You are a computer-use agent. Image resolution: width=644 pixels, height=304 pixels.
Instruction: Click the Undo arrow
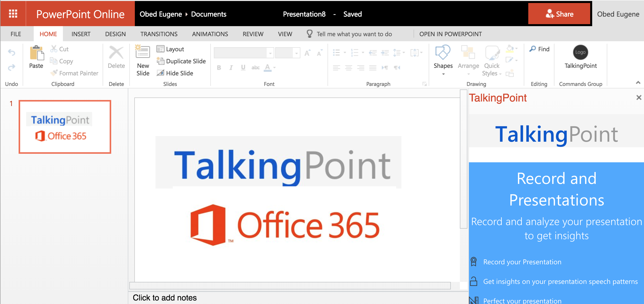(12, 52)
